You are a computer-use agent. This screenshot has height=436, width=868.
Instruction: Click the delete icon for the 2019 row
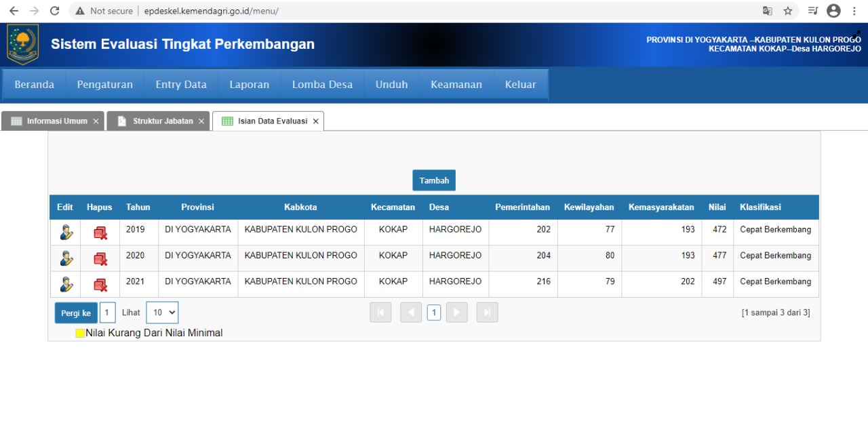[x=100, y=233]
